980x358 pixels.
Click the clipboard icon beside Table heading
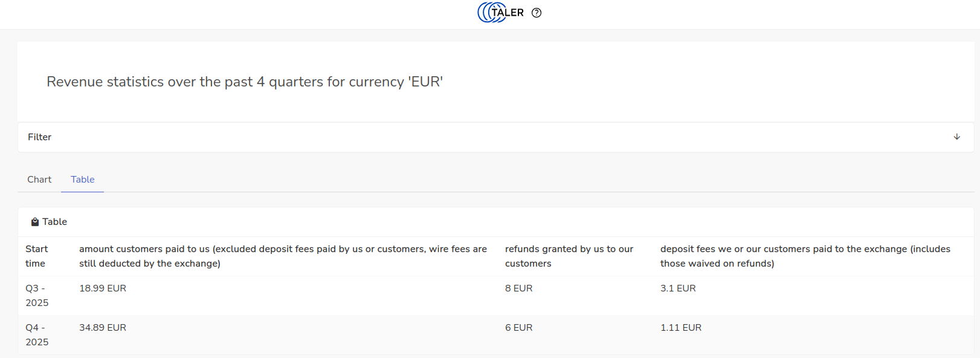pos(35,222)
